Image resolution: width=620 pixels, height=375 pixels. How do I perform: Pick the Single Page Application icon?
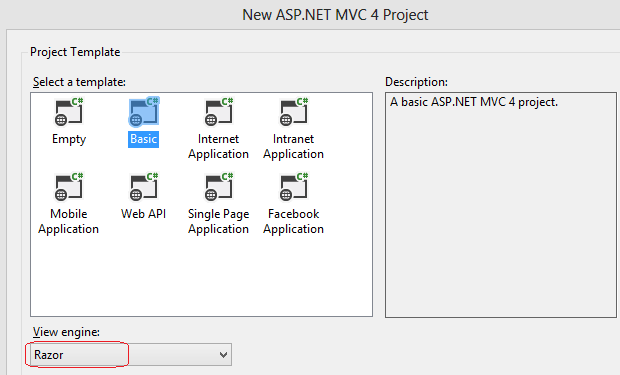pyautogui.click(x=219, y=187)
